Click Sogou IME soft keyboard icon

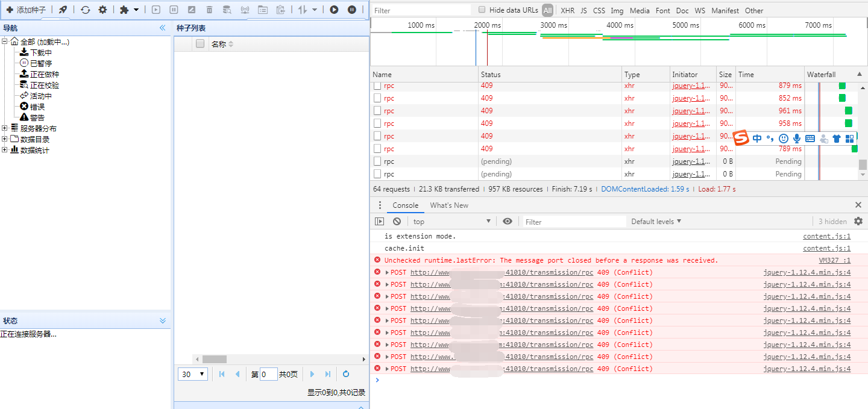point(810,139)
